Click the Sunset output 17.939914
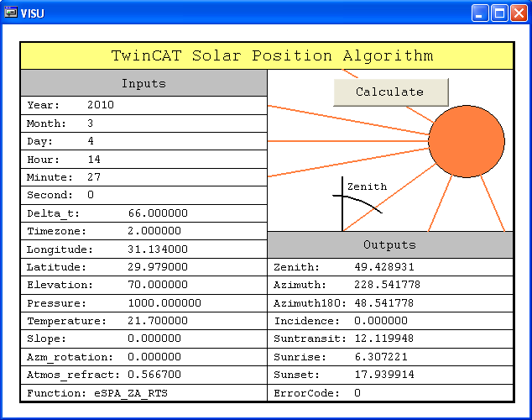The image size is (532, 420). pos(384,375)
